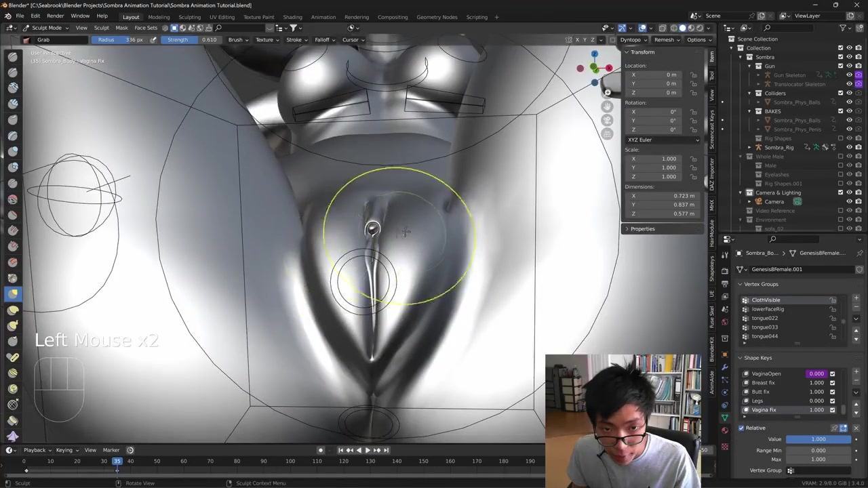
Task: Open the Face Sets menu
Action: [146, 28]
